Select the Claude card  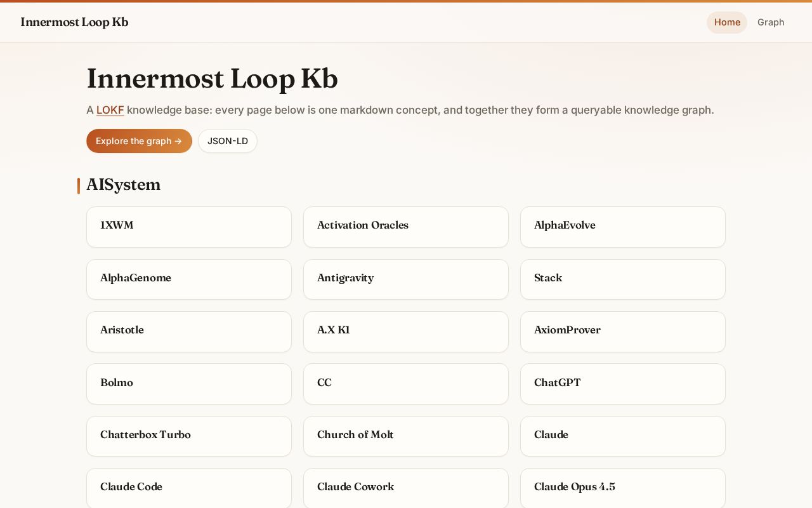pos(623,436)
